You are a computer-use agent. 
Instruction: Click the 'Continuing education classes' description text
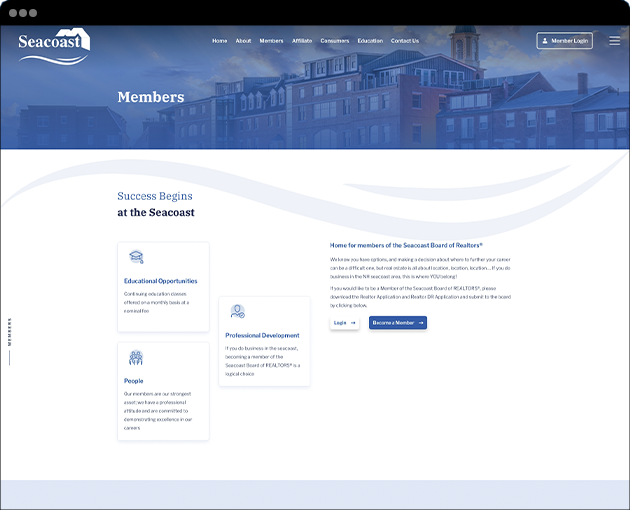[156, 302]
